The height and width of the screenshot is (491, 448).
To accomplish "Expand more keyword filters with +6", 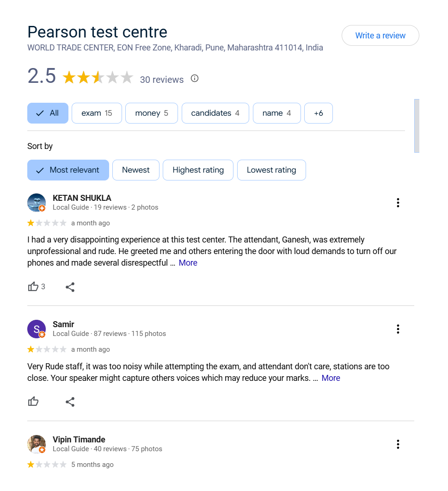I will (318, 113).
